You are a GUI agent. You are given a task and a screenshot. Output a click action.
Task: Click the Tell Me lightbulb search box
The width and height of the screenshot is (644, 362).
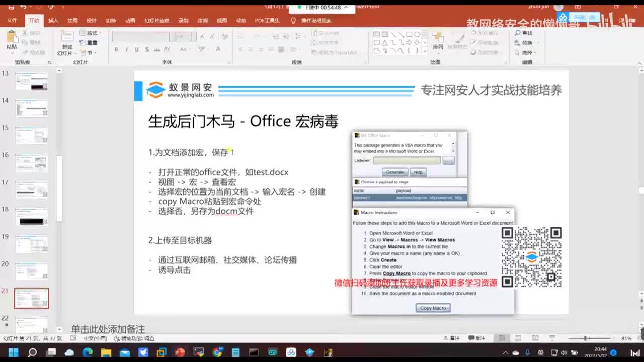point(312,21)
